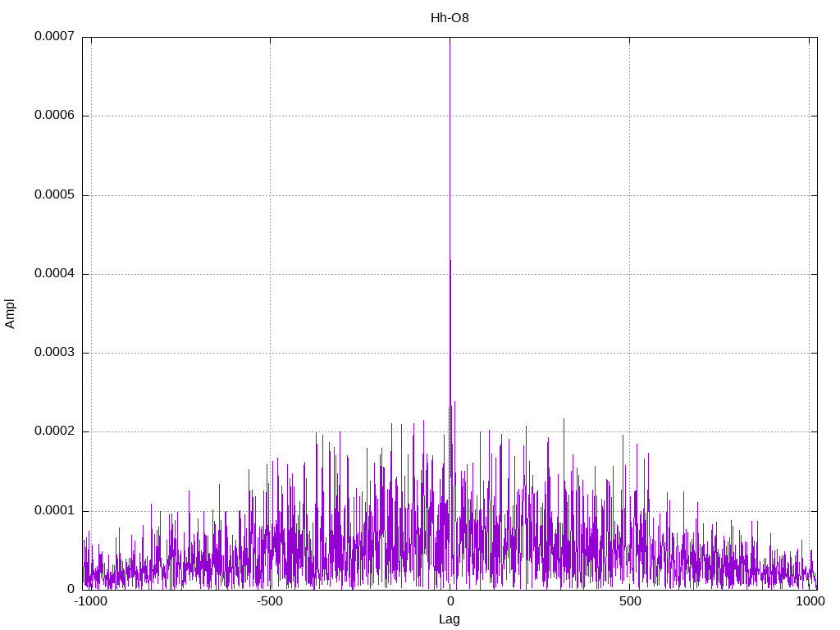The width and height of the screenshot is (840, 630).
Task: Click the secondary peak tip just above 0.0004
Action: click(450, 260)
